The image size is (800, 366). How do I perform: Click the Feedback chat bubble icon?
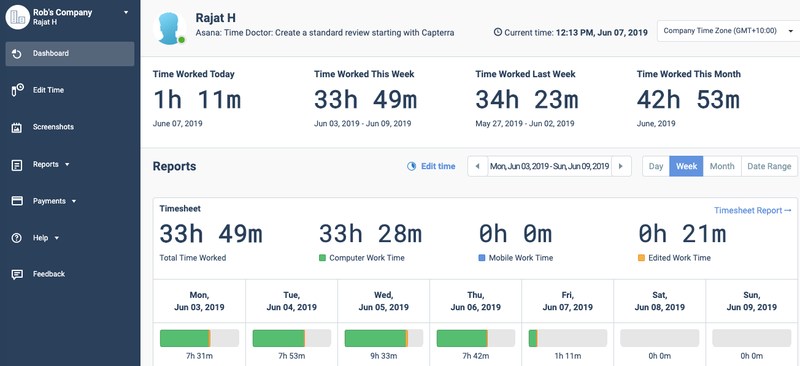[17, 275]
